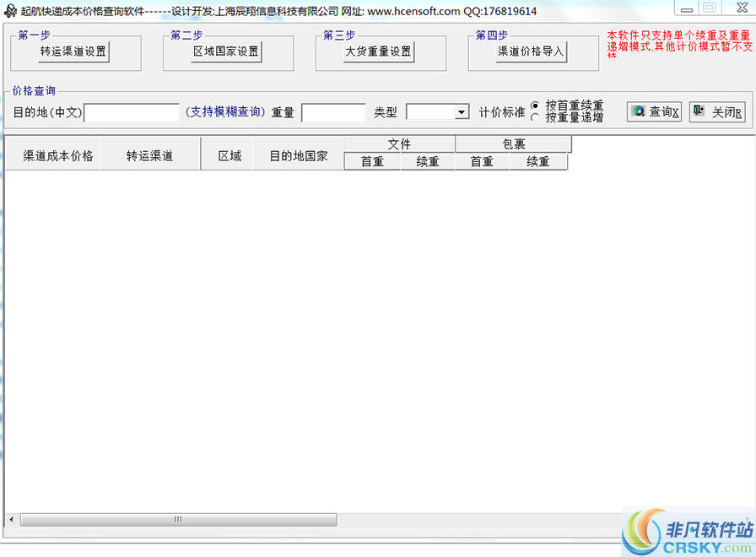
Task: Click the horizontal scrollbar thumb
Action: 178,519
